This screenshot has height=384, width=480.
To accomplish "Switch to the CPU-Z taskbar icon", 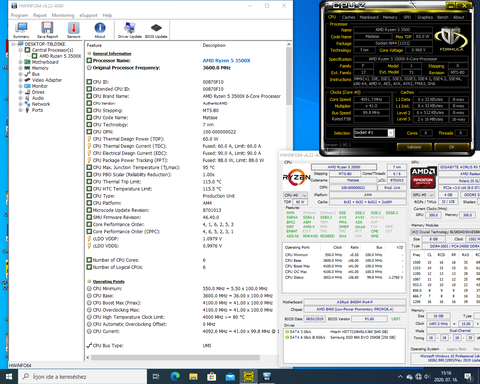I will pos(248,377).
